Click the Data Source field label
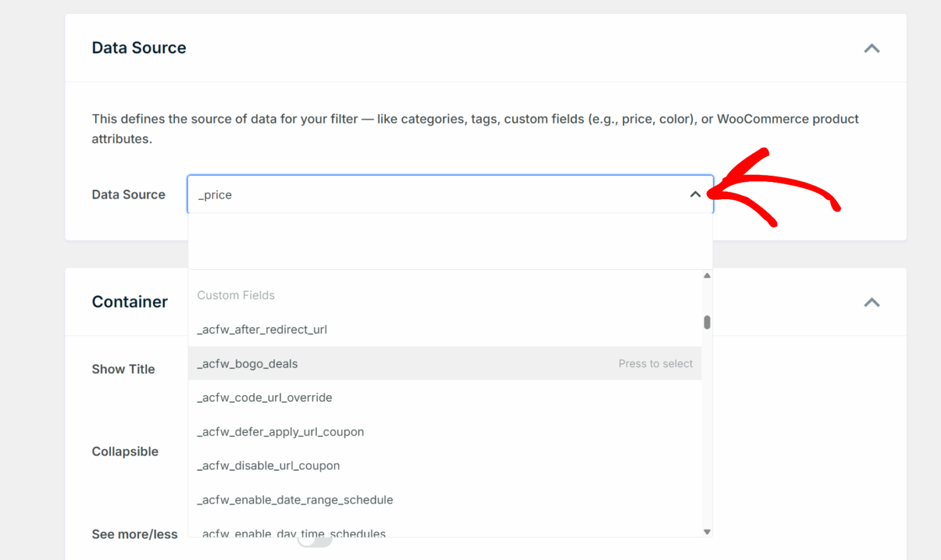Viewport: 941px width, 560px height. coord(129,194)
